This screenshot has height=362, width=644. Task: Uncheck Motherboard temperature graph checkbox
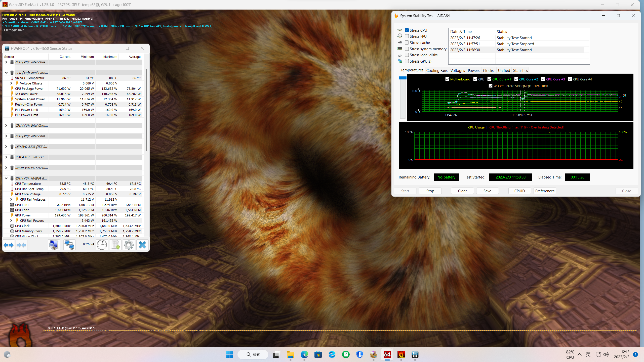click(x=447, y=79)
